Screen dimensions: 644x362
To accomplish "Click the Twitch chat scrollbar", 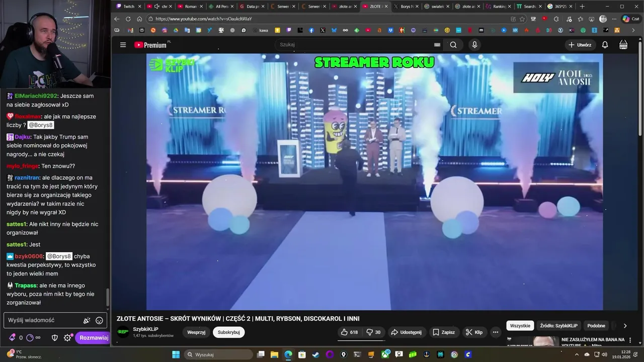I will [x=107, y=297].
